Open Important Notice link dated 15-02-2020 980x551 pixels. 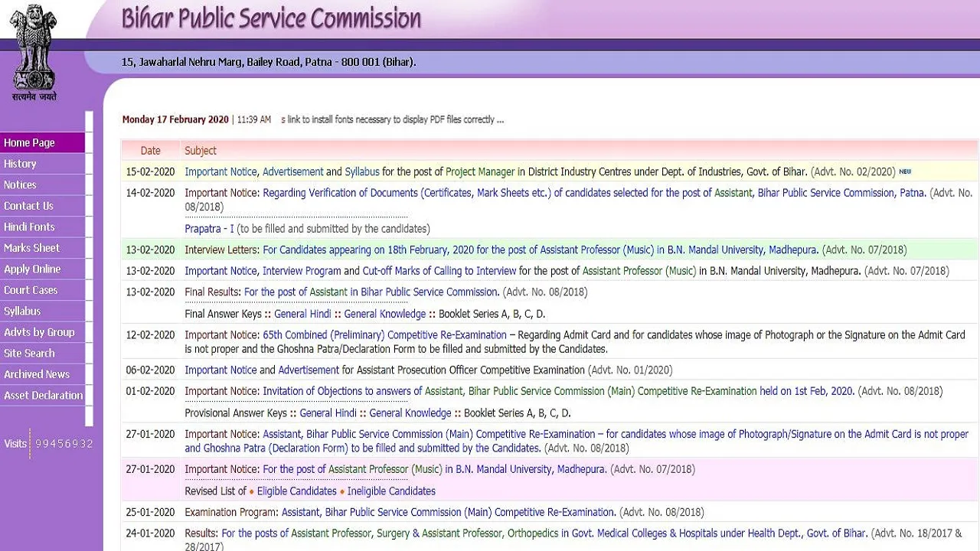click(x=220, y=172)
